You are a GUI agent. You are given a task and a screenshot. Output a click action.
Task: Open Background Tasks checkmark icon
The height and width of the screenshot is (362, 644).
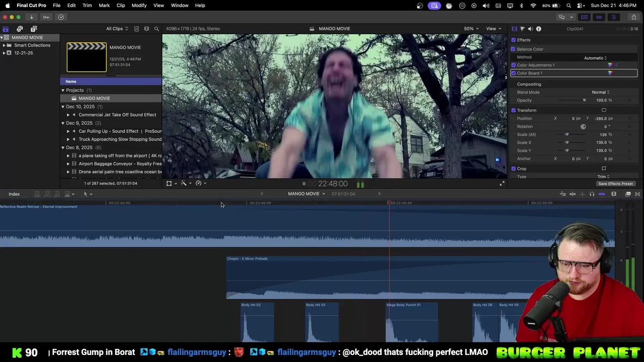coord(61,17)
